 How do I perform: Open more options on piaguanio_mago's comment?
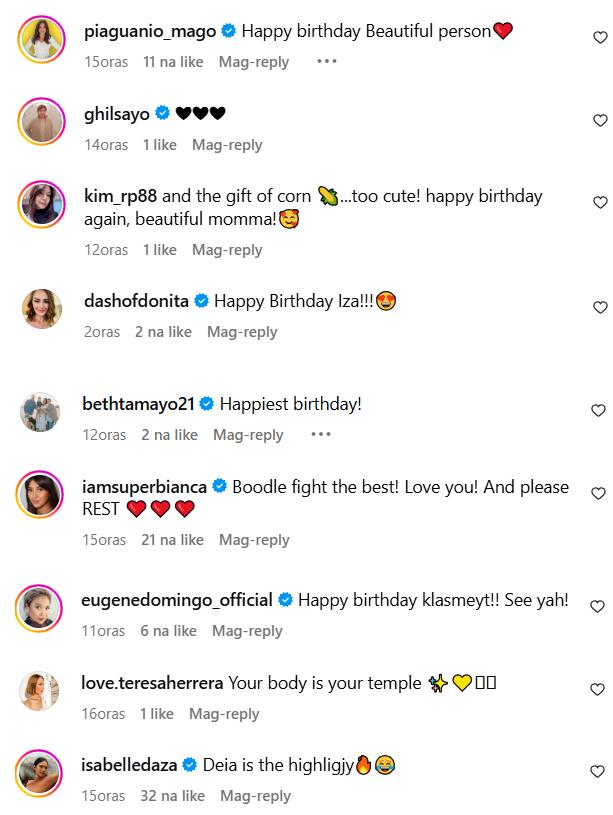point(326,62)
